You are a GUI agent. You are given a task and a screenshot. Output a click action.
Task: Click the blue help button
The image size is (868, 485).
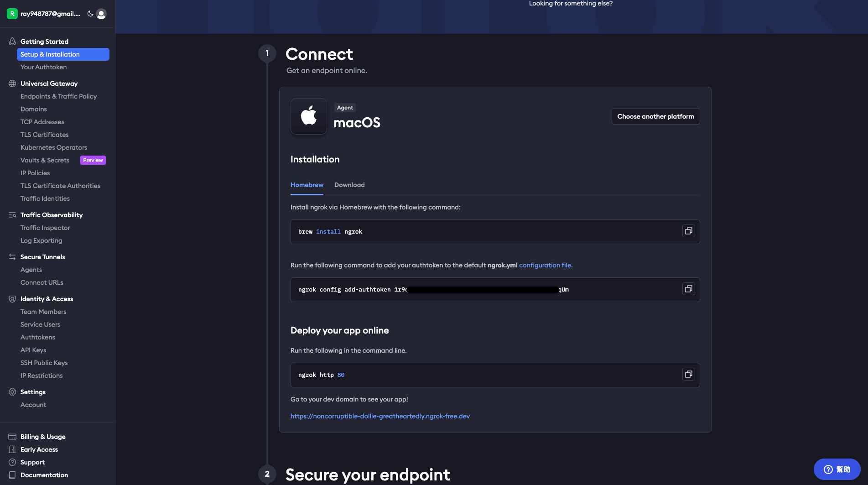pos(837,469)
